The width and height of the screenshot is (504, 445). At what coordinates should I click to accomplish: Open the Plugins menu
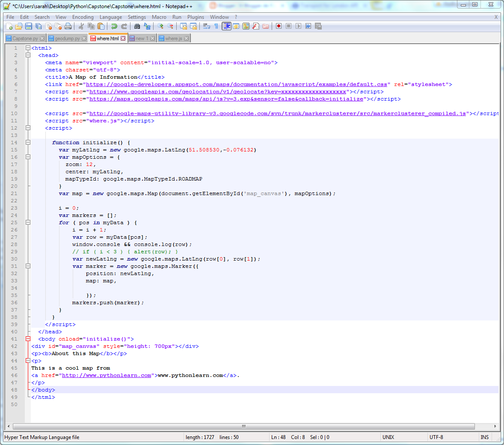[x=196, y=17]
